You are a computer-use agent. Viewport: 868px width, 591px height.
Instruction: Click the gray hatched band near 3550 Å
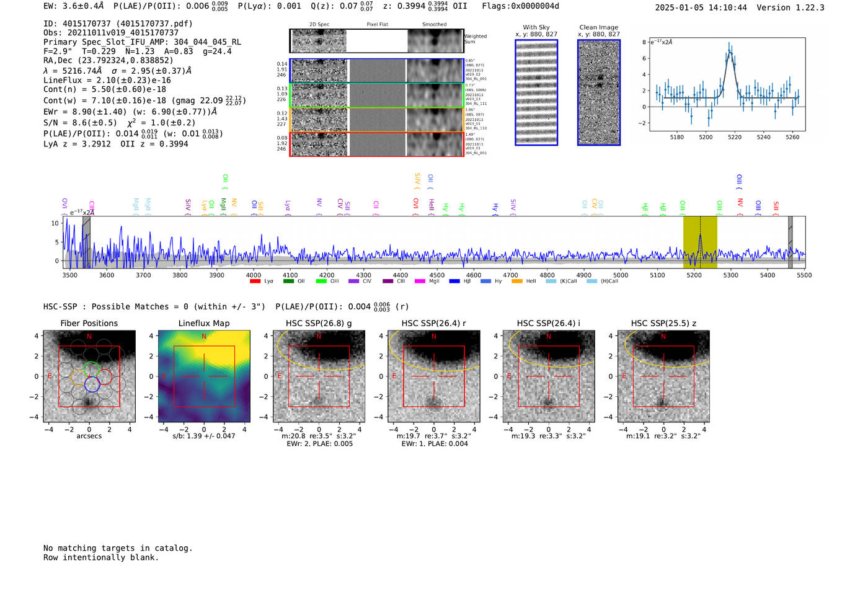point(87,242)
